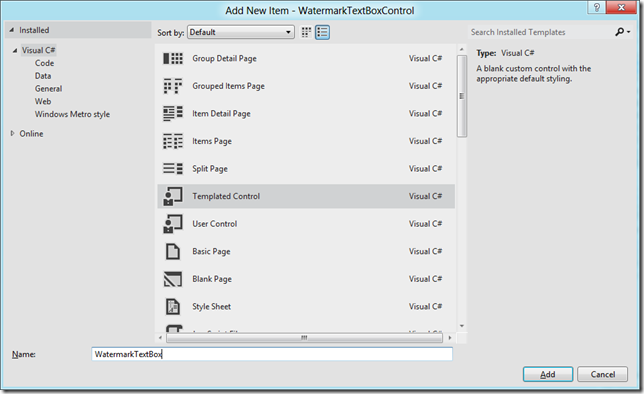Select the Windows Metro style category
Viewport: 644px width, 394px height.
pyautogui.click(x=72, y=114)
